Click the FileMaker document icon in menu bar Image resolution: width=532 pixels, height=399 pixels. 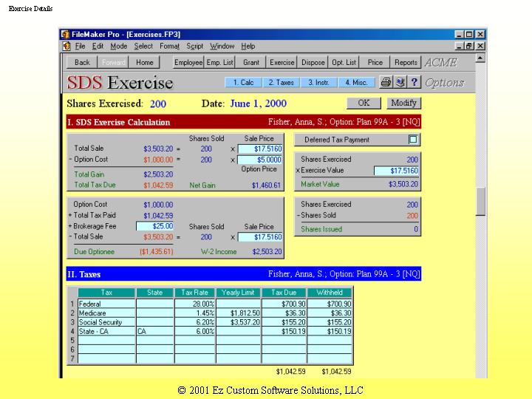pyautogui.click(x=66, y=46)
